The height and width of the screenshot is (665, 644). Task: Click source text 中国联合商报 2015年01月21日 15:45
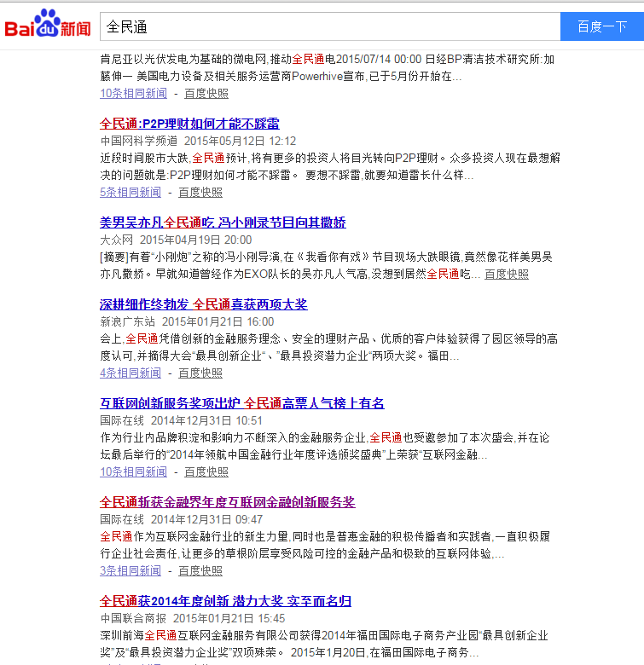coord(193,618)
